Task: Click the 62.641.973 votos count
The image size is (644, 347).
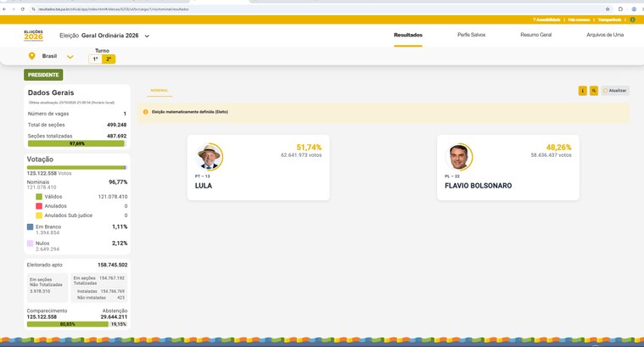Action: click(x=301, y=155)
